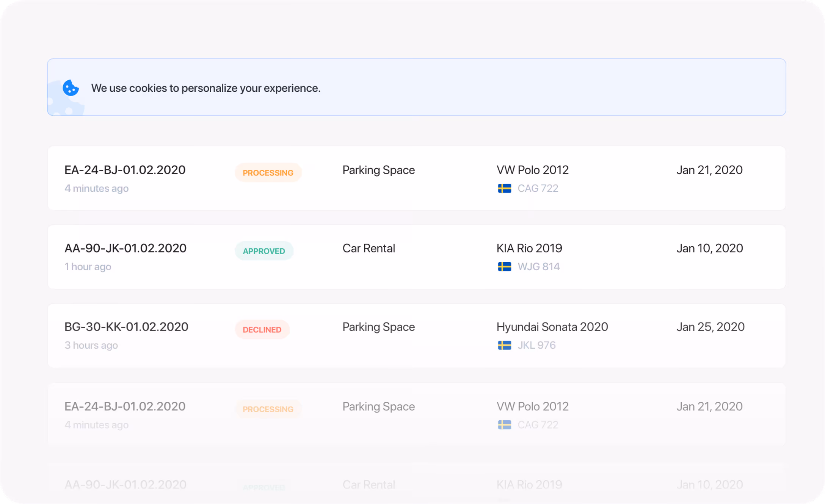Click APPROVED badge in the "1 hour ago" row

point(264,251)
